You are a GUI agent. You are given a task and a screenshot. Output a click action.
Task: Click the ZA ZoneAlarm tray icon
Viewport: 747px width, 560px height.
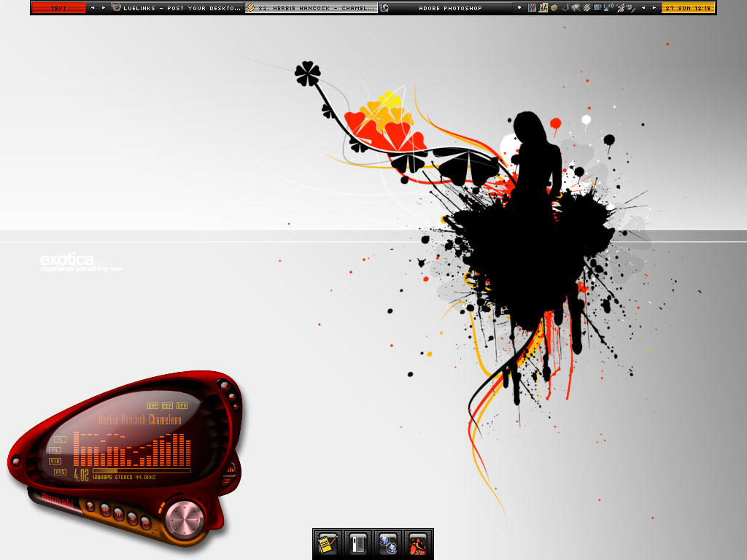543,7
